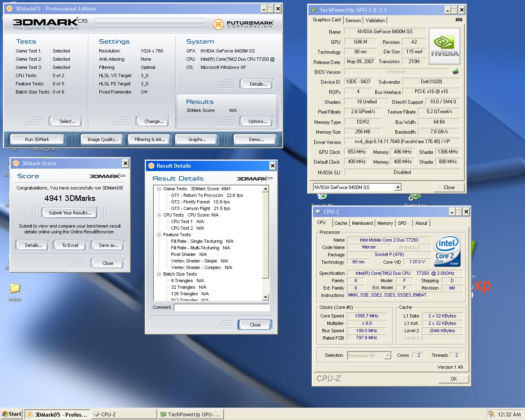Close the 3DMark Score dialog with the Close button
This screenshot has height=420, width=525.
108,263
